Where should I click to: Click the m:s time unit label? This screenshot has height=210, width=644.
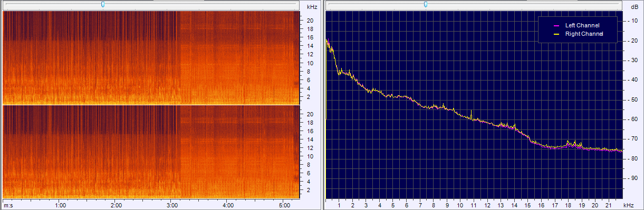[8, 204]
